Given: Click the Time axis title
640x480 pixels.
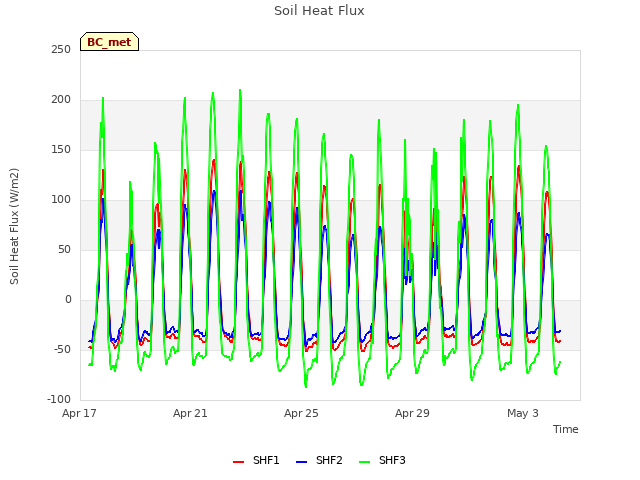Looking at the screenshot, I should tap(566, 429).
